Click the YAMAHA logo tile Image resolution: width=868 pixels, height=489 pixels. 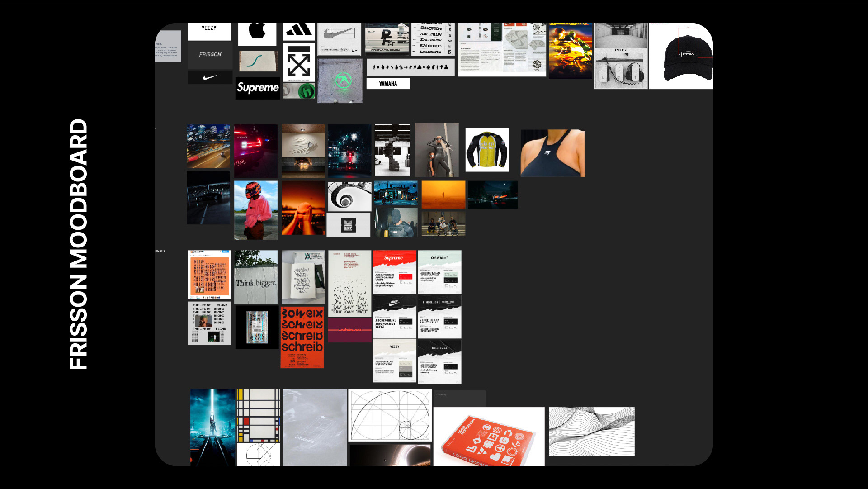click(388, 84)
